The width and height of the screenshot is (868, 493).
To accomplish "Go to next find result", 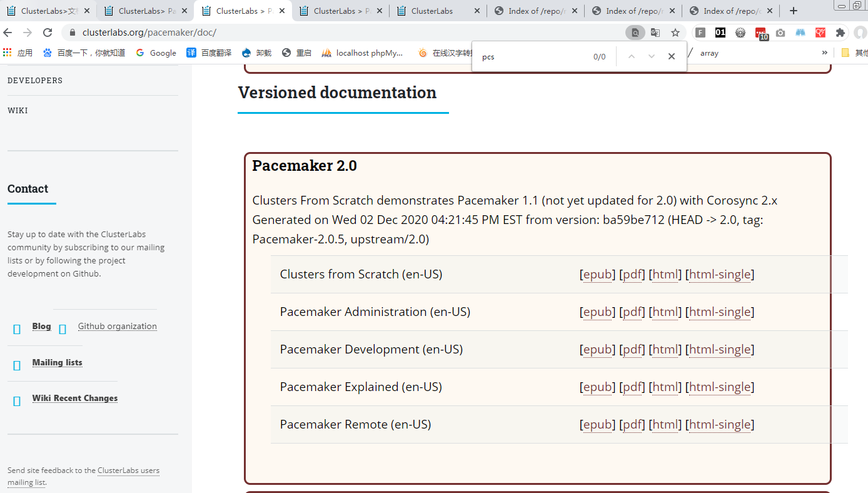I will (x=652, y=56).
